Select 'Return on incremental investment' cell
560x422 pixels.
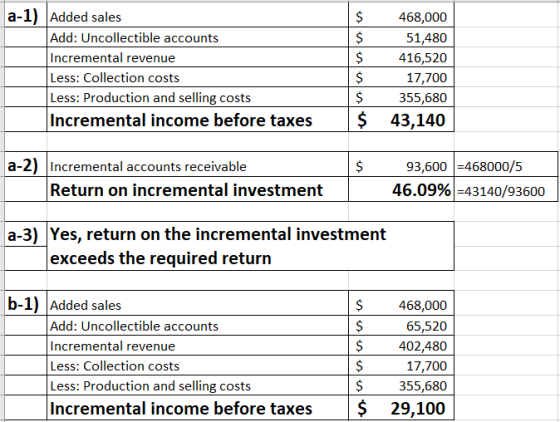point(198,190)
